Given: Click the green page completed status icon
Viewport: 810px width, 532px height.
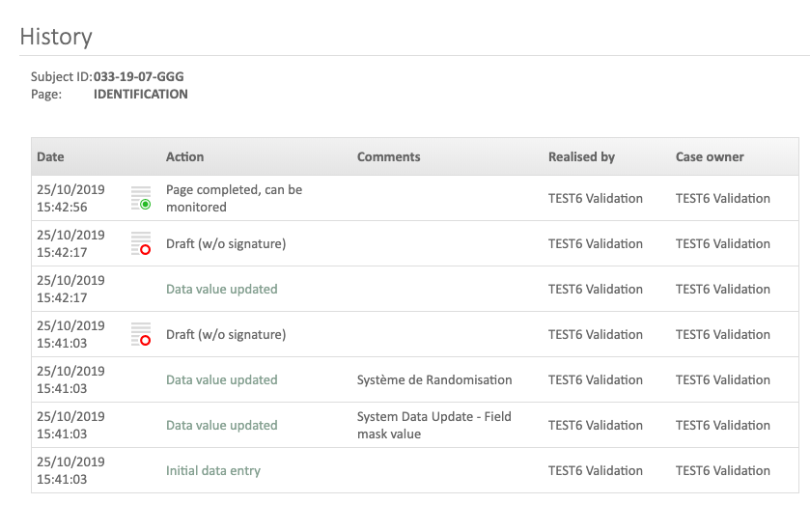Looking at the screenshot, I should coord(142,199).
